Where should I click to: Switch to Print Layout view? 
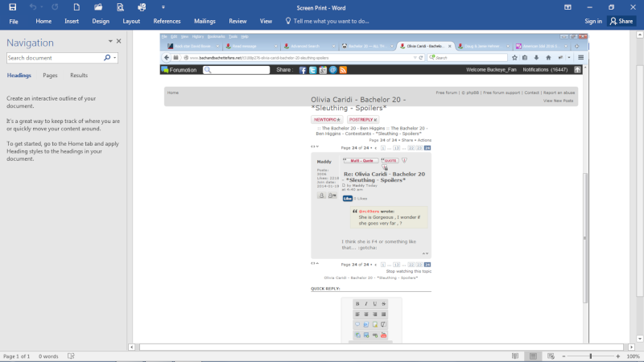coord(533,356)
